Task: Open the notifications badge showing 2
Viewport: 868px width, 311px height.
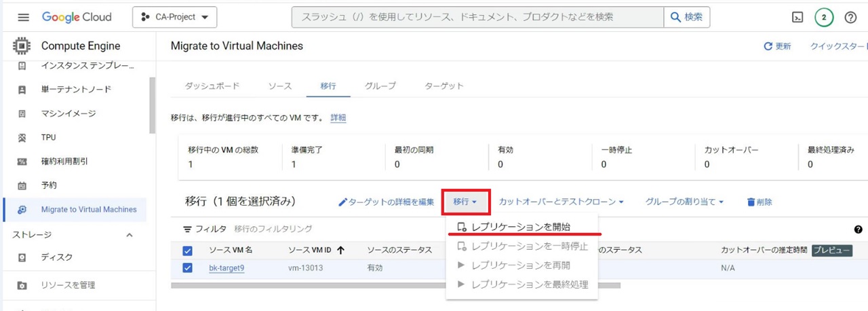Action: pos(824,18)
